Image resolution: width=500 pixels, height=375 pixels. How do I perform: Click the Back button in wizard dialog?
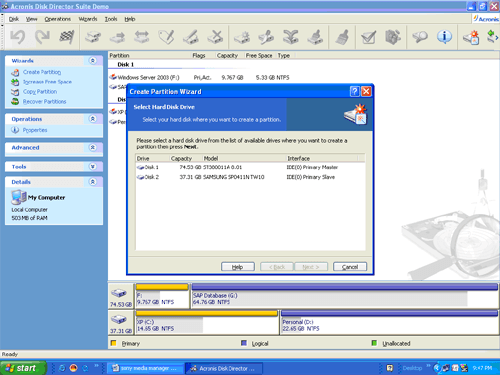[277, 267]
